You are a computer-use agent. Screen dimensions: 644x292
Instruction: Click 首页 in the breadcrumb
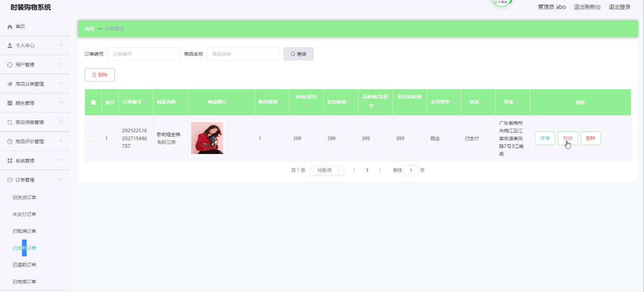click(x=89, y=29)
